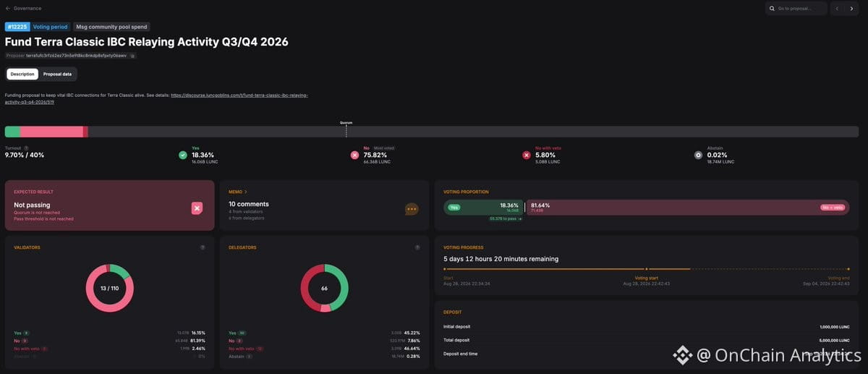Image resolution: width=868 pixels, height=374 pixels.
Task: Go to the next proposal with right chevron
Action: [x=851, y=9]
